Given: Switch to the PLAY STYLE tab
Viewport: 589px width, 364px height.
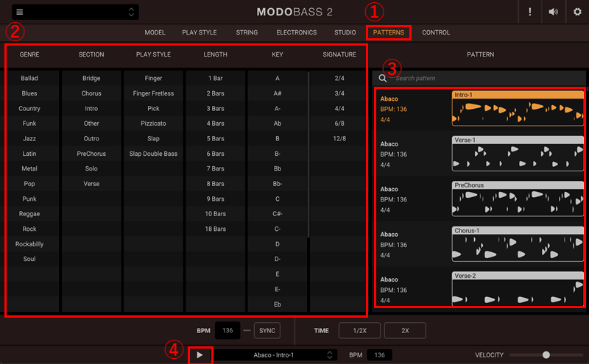Looking at the screenshot, I should [200, 32].
